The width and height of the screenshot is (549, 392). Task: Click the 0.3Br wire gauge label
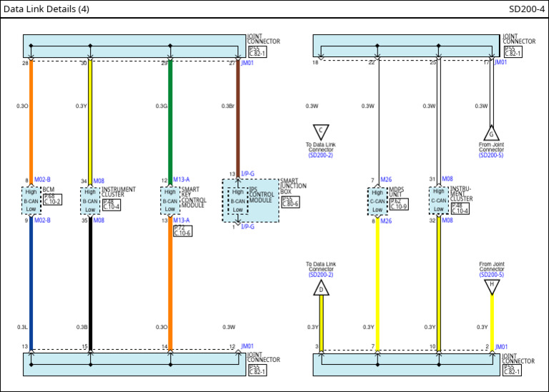click(x=228, y=106)
